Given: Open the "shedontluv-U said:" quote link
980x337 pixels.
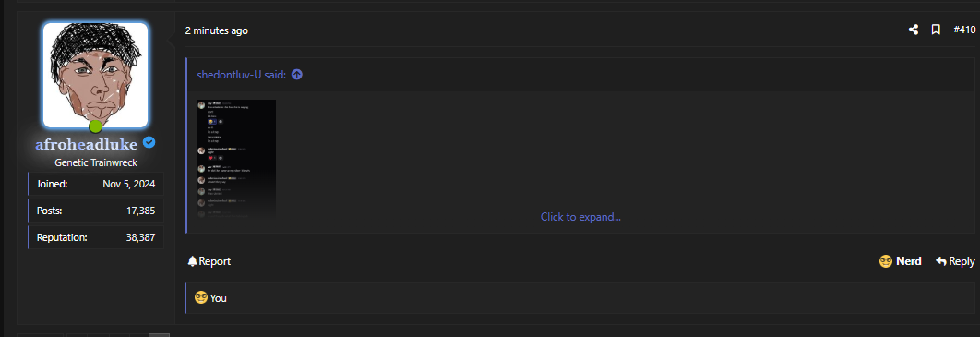Looking at the screenshot, I should point(241,75).
